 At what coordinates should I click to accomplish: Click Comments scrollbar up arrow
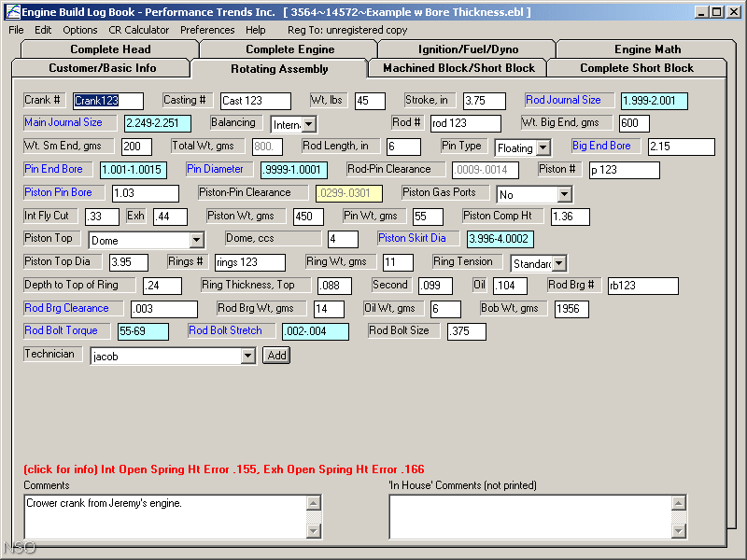(314, 503)
